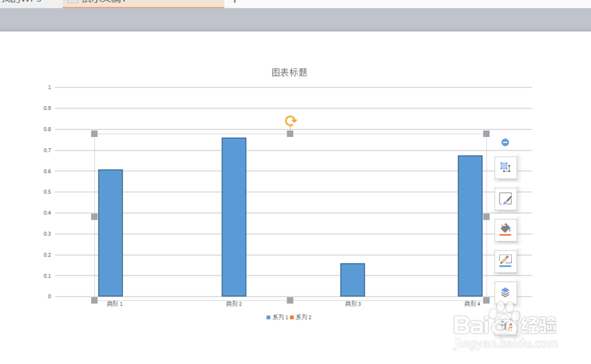591x364 pixels.
Task: Click the orange rotation handle above the chart
Action: click(290, 121)
